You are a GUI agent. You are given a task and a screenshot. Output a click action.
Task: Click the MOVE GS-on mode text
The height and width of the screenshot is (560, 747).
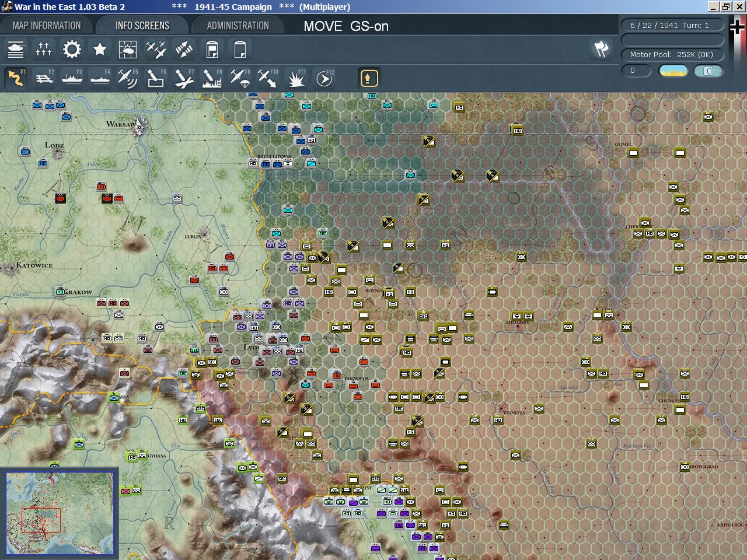(x=346, y=26)
